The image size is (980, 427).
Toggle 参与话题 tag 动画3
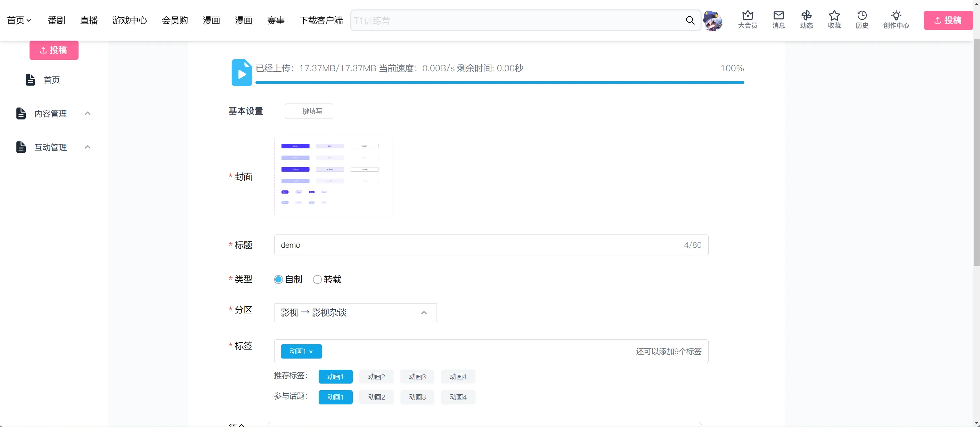(417, 397)
